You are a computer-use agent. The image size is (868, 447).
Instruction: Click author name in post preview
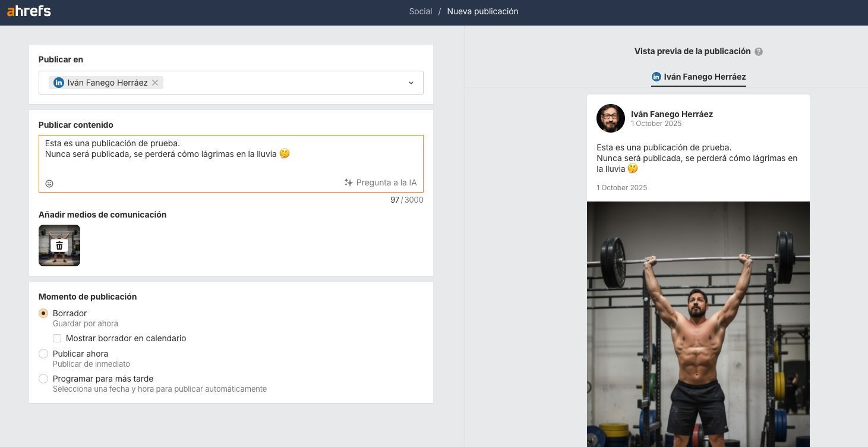(x=671, y=114)
